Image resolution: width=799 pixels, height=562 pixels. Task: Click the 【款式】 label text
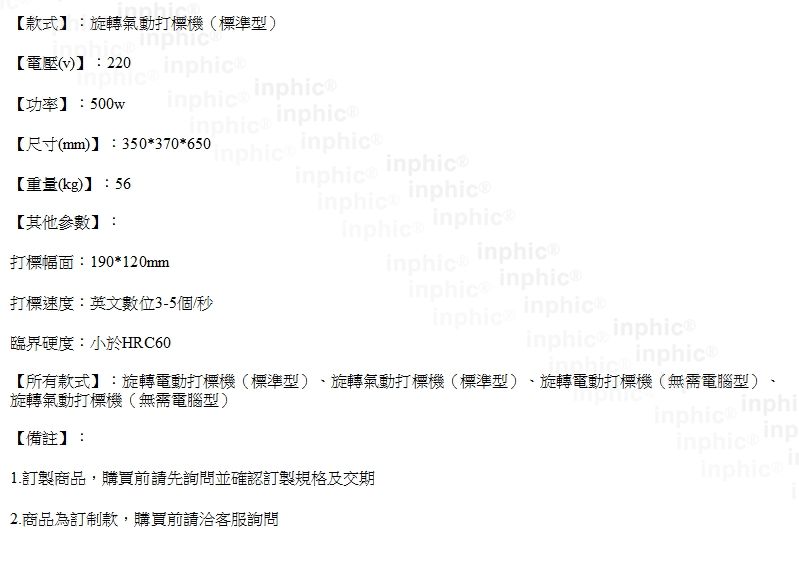tap(41, 23)
